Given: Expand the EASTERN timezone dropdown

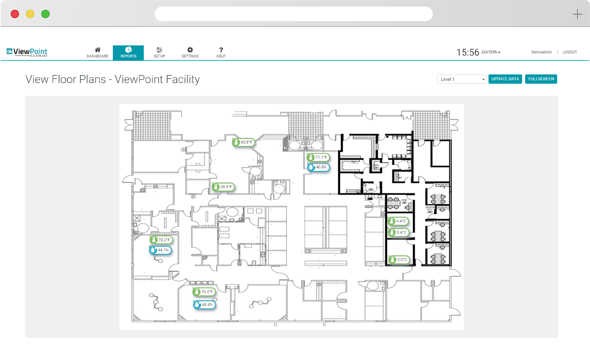Looking at the screenshot, I should tap(491, 52).
